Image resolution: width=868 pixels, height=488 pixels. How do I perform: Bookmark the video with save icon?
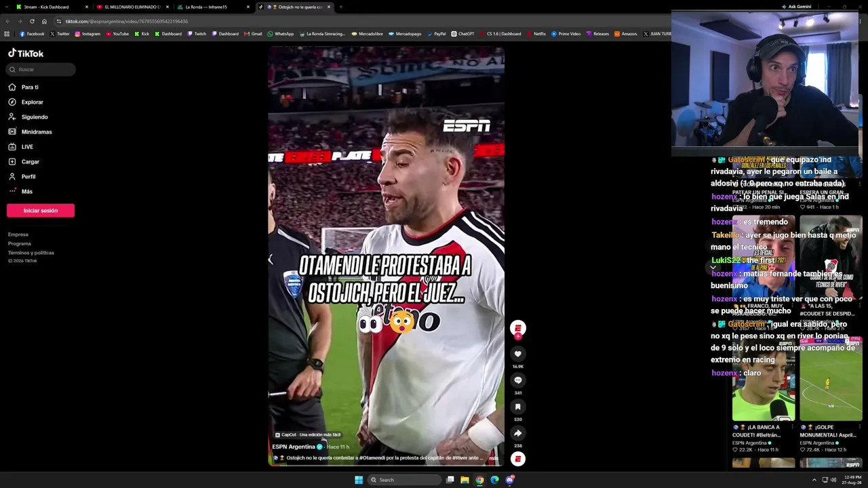[517, 407]
